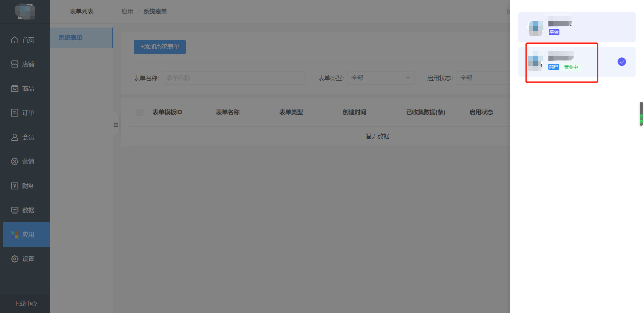
Task: Select the finance (财务) yen icon
Action: click(15, 186)
